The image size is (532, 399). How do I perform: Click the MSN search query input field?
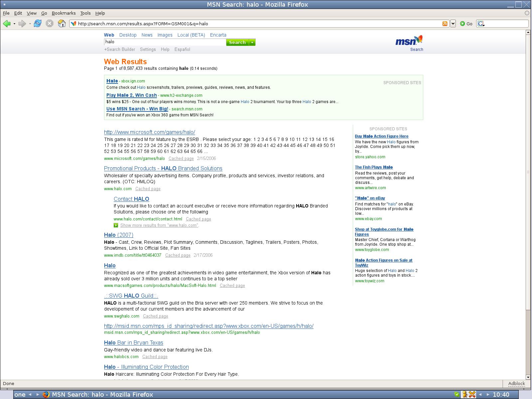click(x=165, y=42)
